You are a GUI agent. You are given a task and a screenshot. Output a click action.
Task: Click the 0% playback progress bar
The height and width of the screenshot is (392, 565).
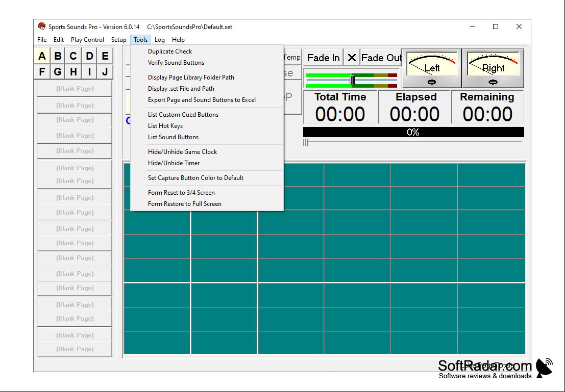(413, 132)
